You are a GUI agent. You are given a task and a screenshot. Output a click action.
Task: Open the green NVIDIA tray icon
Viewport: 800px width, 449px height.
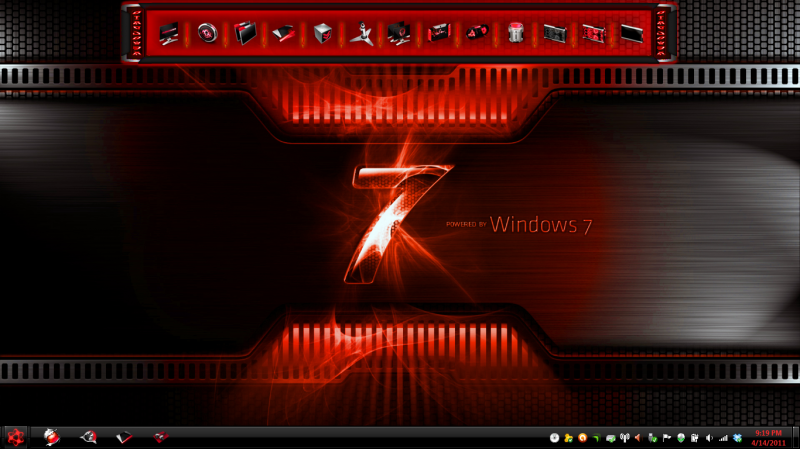(x=596, y=438)
